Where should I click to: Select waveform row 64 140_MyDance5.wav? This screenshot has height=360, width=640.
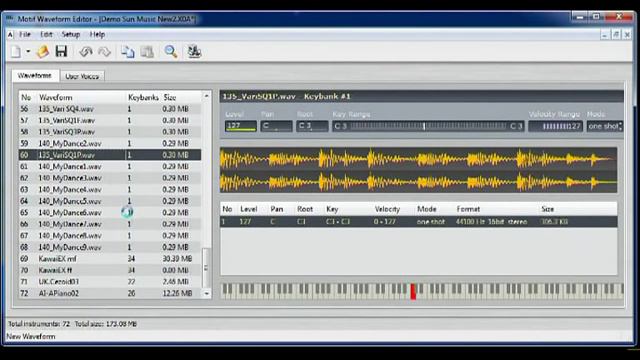pos(110,201)
